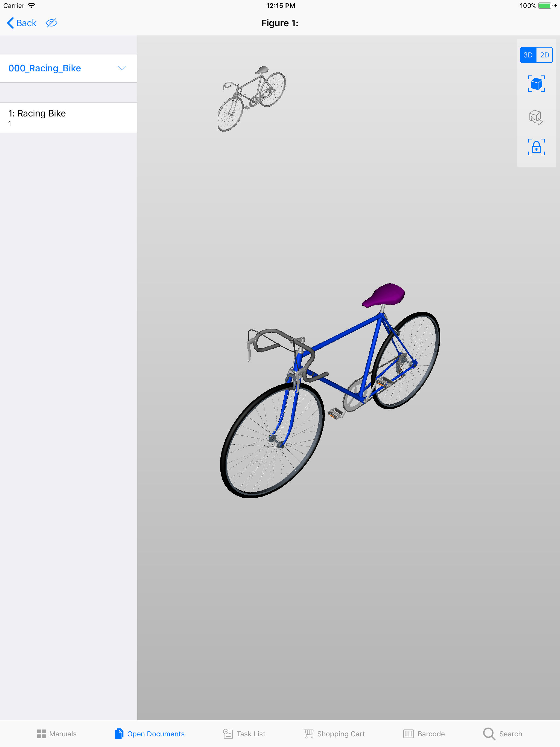Tap the fit-model-to-view cube icon
This screenshot has width=560, height=747.
point(536,84)
